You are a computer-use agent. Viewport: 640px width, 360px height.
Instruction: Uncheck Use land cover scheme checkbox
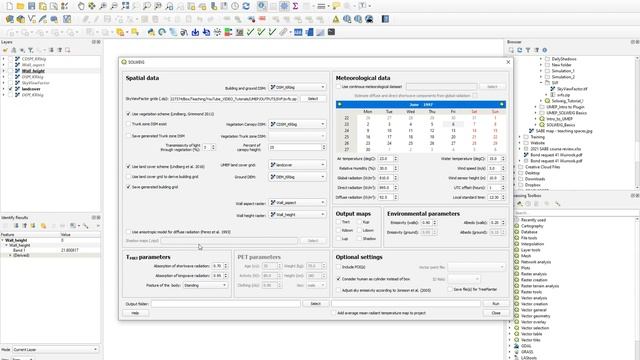(x=128, y=167)
